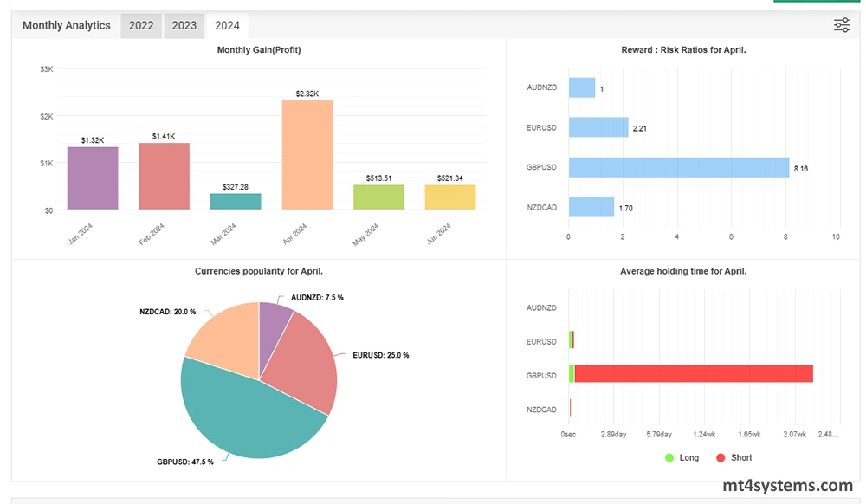Click the Mar 2024 teal bar
This screenshot has width=866, height=504.
click(236, 201)
